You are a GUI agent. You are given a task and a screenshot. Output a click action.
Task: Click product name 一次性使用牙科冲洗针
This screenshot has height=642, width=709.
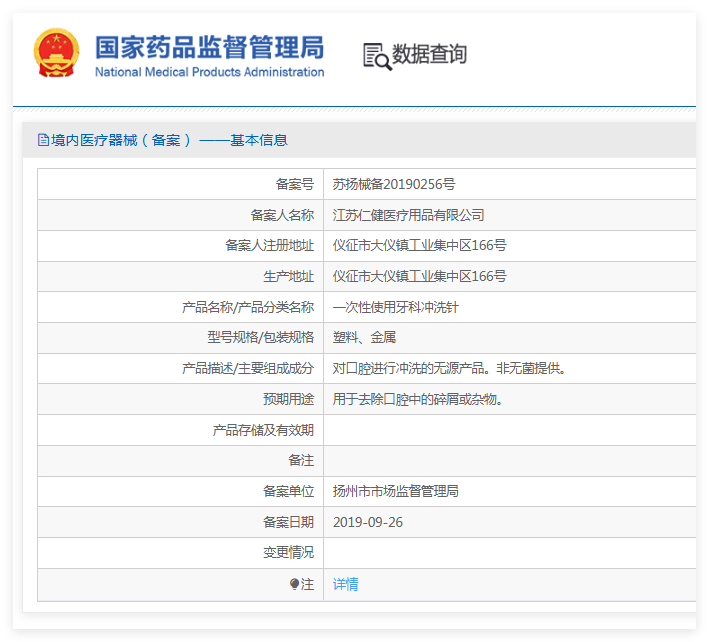[x=396, y=307]
